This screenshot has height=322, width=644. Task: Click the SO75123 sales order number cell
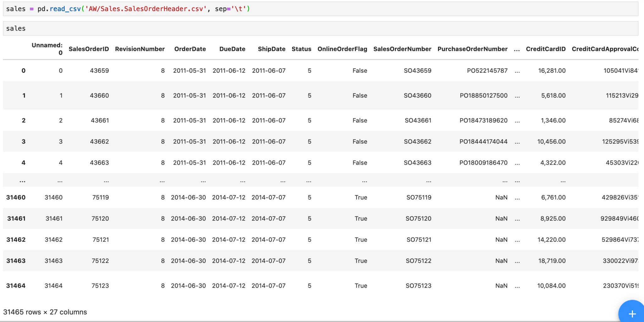coord(418,286)
